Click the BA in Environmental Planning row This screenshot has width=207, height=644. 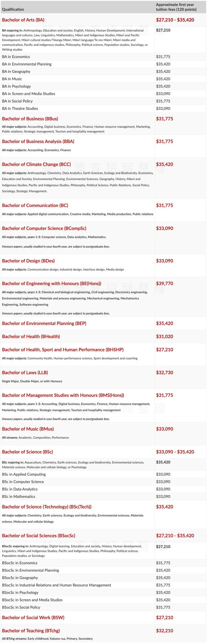click(x=27, y=64)
